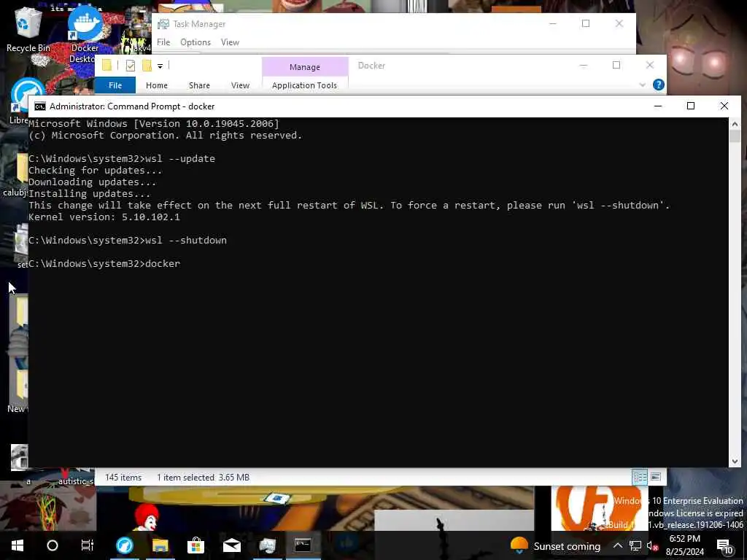Maximize the Task Manager window
This screenshot has width=747, height=560.
point(586,24)
